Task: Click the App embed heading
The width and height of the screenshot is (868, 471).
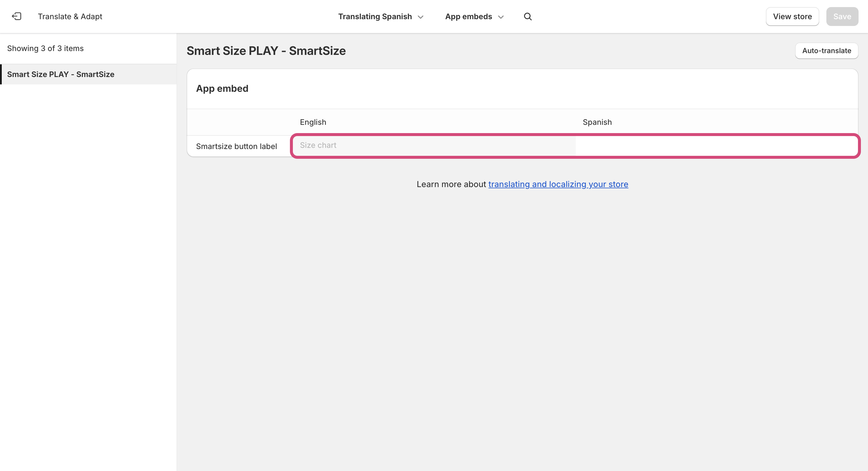Action: coord(222,89)
